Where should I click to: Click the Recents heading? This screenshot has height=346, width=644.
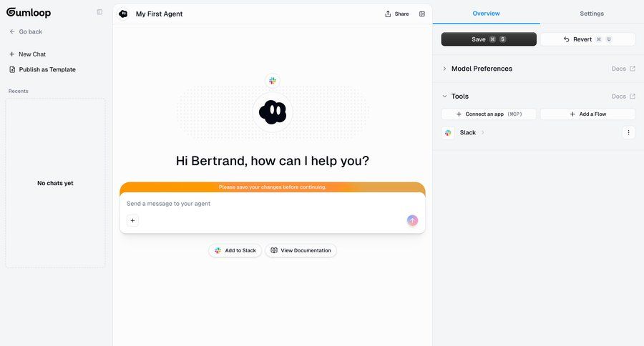pos(19,91)
